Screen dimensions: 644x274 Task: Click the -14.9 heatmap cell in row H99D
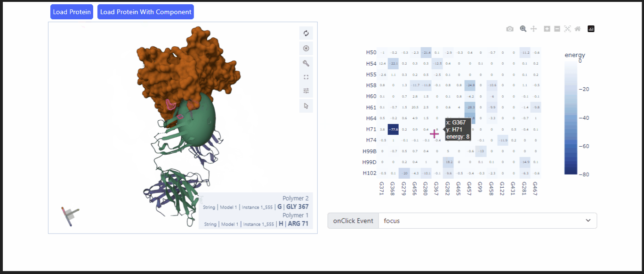coord(525,162)
